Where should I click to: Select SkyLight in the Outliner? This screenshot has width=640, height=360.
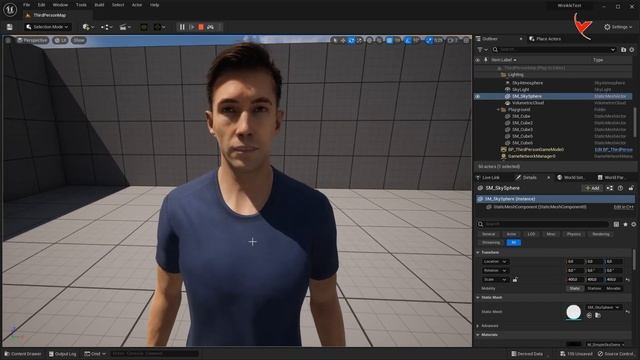click(x=520, y=89)
